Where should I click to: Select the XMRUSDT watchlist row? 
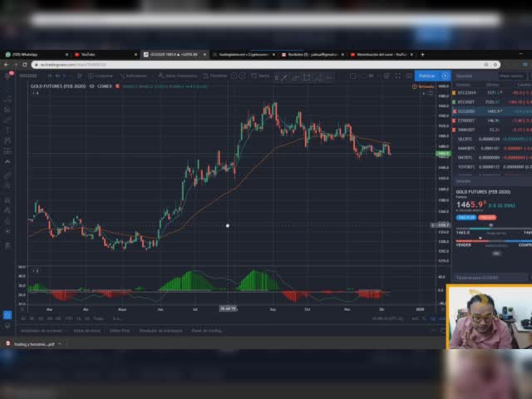(x=492, y=130)
